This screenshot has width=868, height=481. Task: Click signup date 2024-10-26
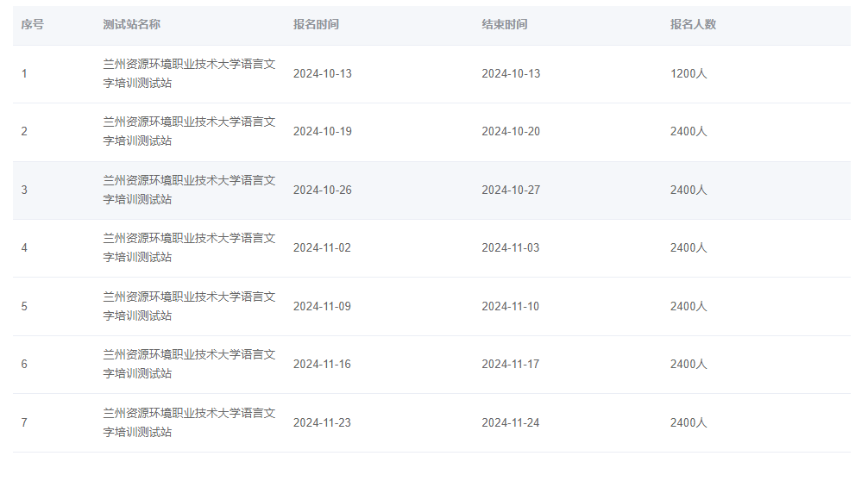tap(322, 190)
